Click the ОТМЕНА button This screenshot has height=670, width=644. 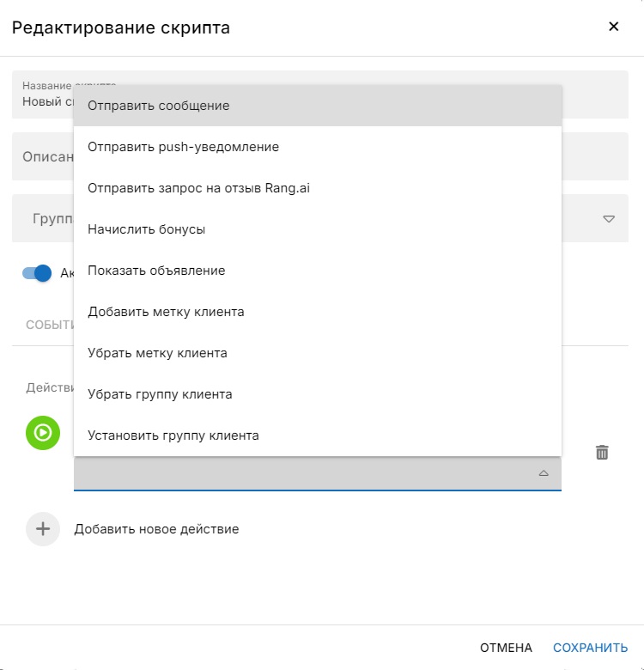click(x=506, y=648)
